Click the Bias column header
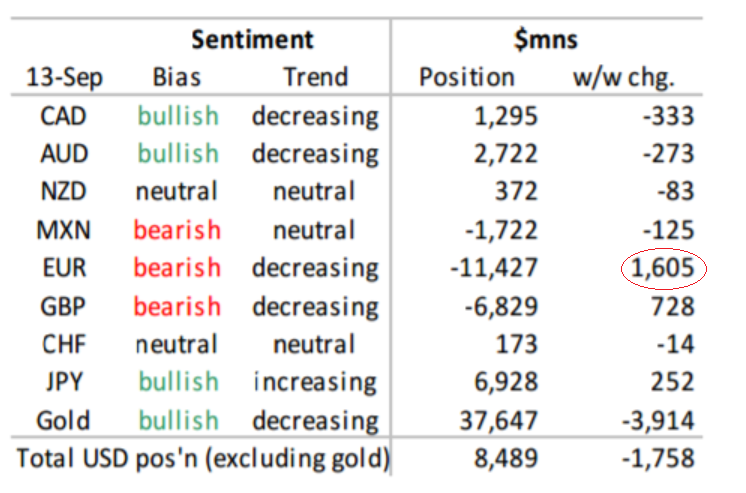The image size is (746, 493). (177, 77)
